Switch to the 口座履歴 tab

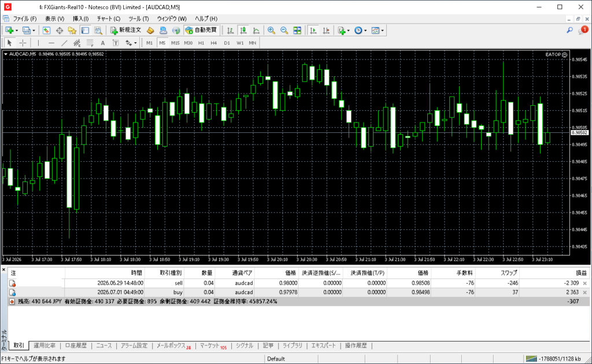pyautogui.click(x=76, y=346)
